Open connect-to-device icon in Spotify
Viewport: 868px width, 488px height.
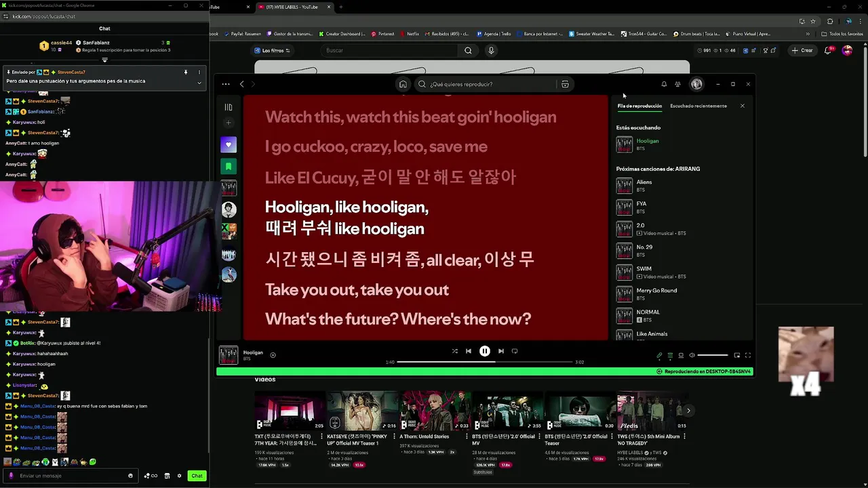(681, 355)
